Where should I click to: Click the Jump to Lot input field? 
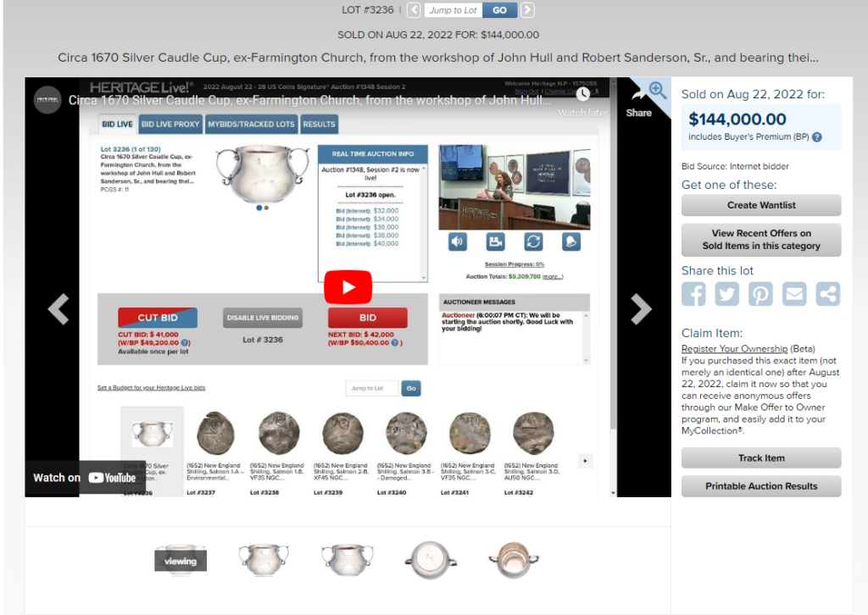coord(453,10)
